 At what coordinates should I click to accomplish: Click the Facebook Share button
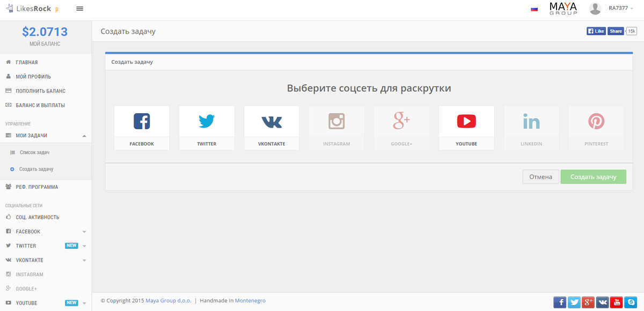616,31
